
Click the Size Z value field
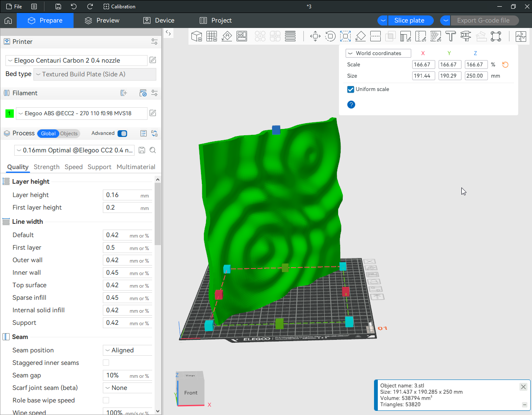476,76
